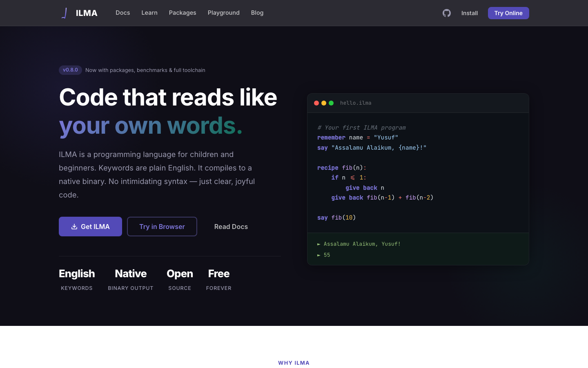
Task: Visit the Blog nav link
Action: [x=257, y=13]
